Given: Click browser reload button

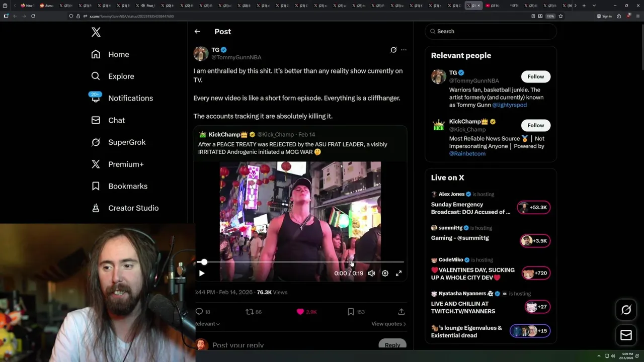Looking at the screenshot, I should 33,16.
